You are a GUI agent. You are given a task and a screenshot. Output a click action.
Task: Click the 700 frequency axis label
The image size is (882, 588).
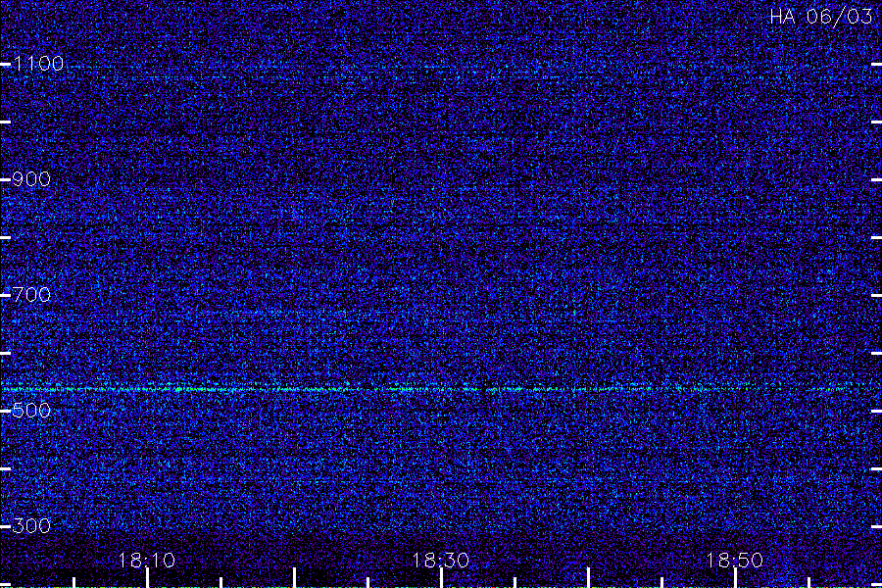pyautogui.click(x=31, y=295)
